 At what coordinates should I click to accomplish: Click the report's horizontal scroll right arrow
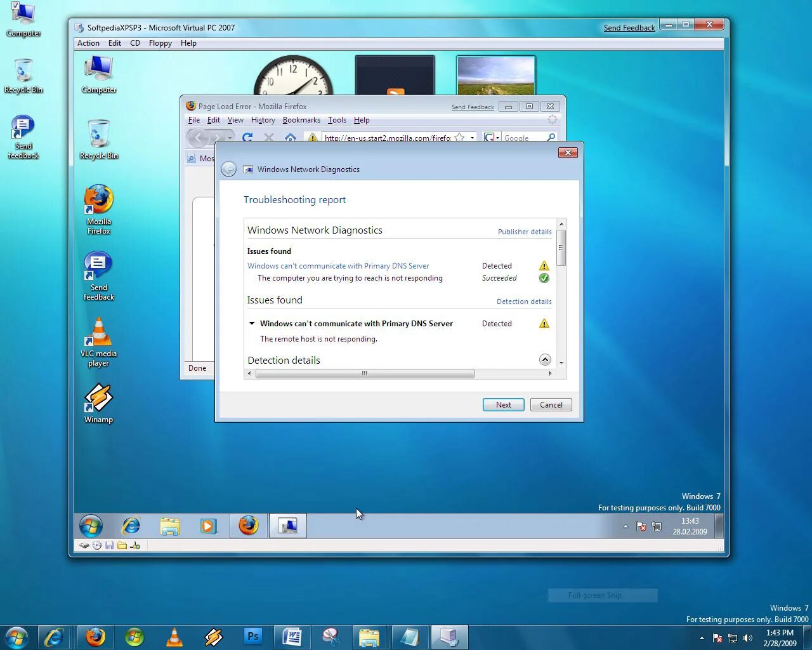(x=550, y=374)
